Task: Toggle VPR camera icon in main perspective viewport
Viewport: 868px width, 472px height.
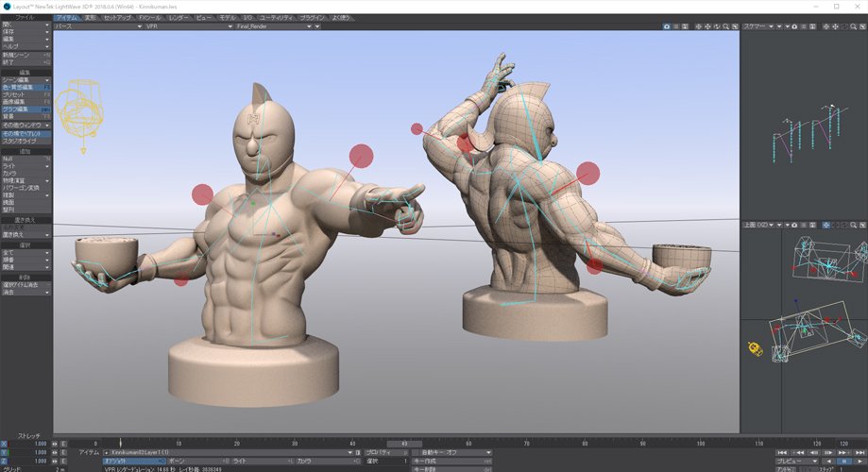Action: (667, 26)
